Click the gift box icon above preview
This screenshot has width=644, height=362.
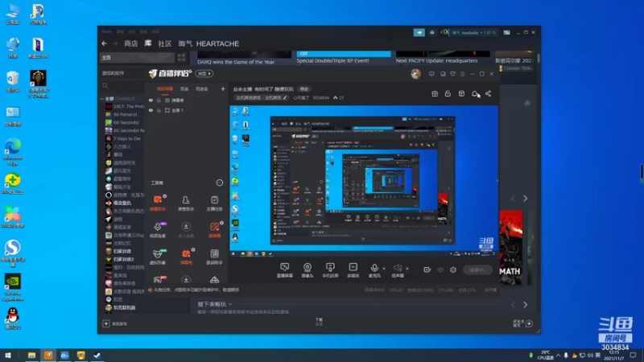coord(435,93)
